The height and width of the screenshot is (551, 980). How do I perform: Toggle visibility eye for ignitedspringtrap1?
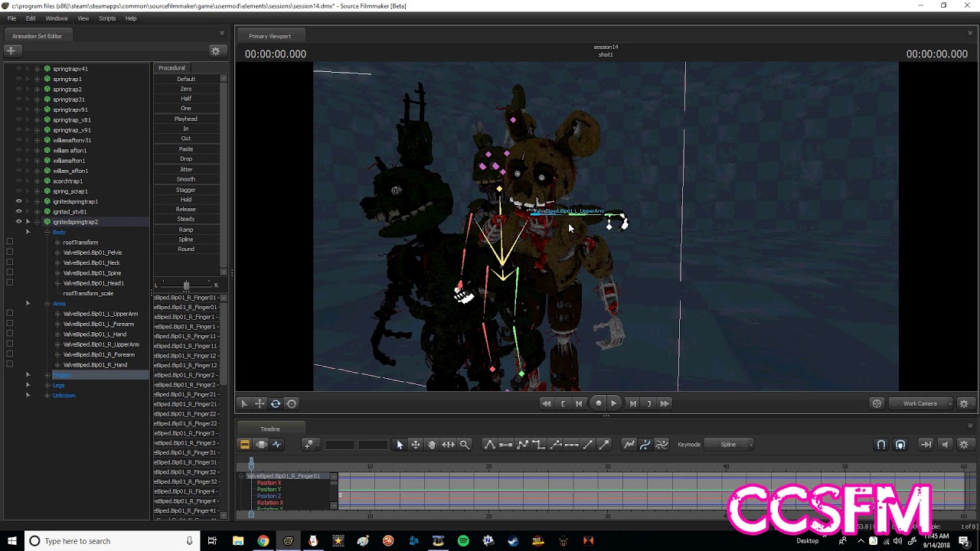pyautogui.click(x=18, y=201)
